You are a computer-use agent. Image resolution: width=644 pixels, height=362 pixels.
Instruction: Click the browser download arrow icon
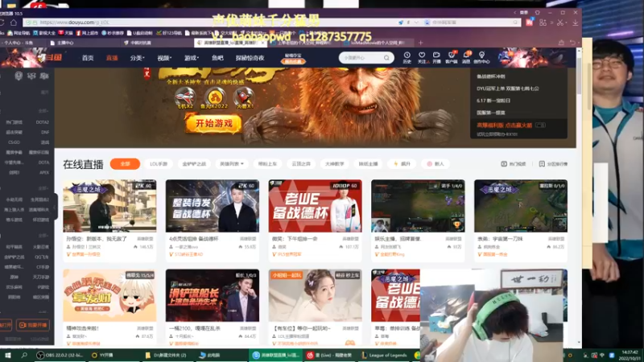pyautogui.click(x=576, y=23)
